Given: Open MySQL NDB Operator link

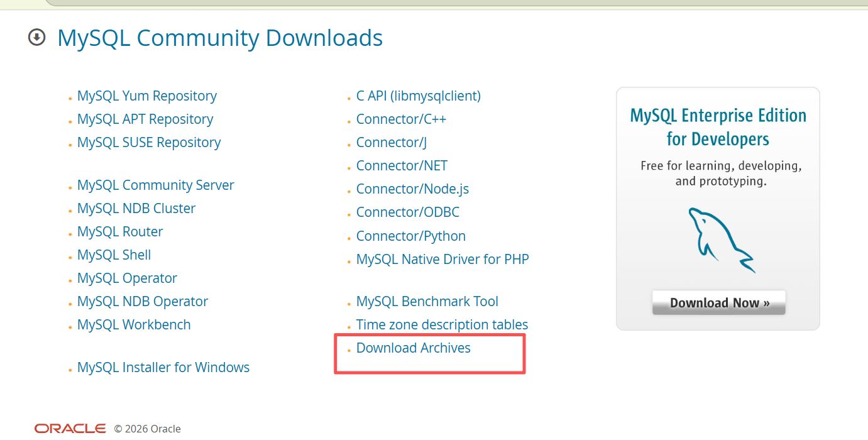Looking at the screenshot, I should pyautogui.click(x=143, y=302).
